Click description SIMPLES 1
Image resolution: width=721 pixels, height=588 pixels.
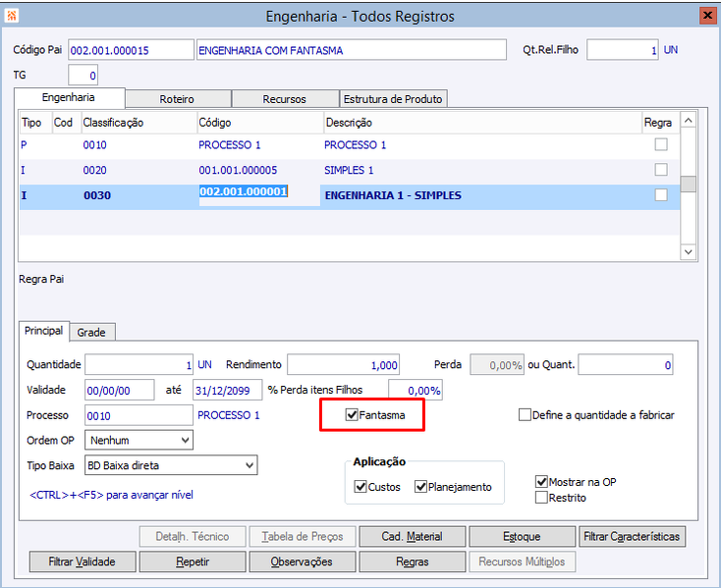349,170
